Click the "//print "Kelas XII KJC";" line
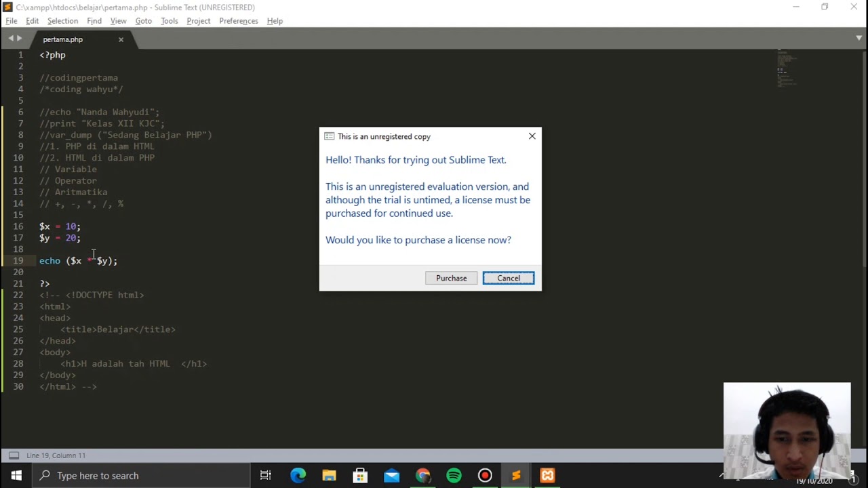Image resolution: width=868 pixels, height=488 pixels. [102, 123]
